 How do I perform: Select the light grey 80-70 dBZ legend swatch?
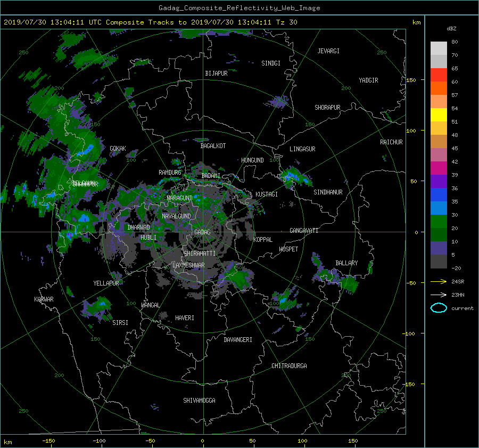pos(439,48)
